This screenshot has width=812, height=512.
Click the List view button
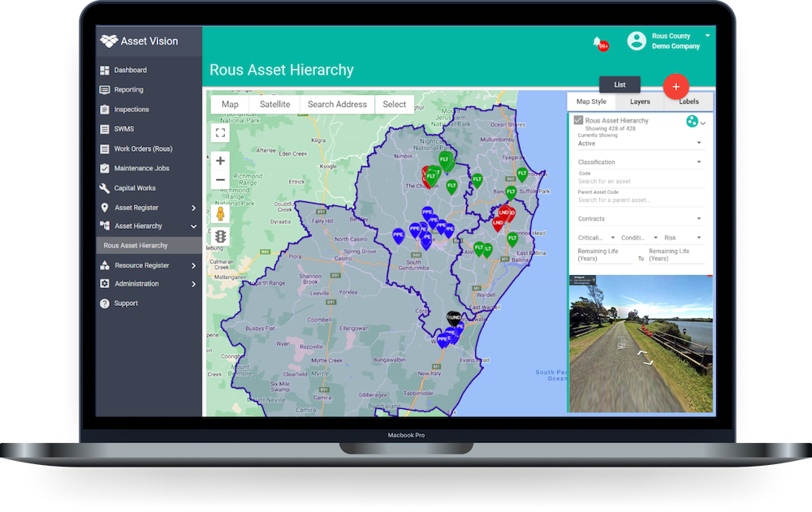tap(620, 85)
